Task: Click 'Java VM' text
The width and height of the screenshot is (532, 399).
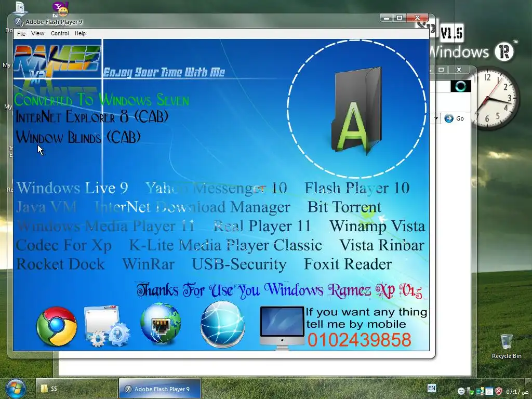Action: pyautogui.click(x=46, y=207)
